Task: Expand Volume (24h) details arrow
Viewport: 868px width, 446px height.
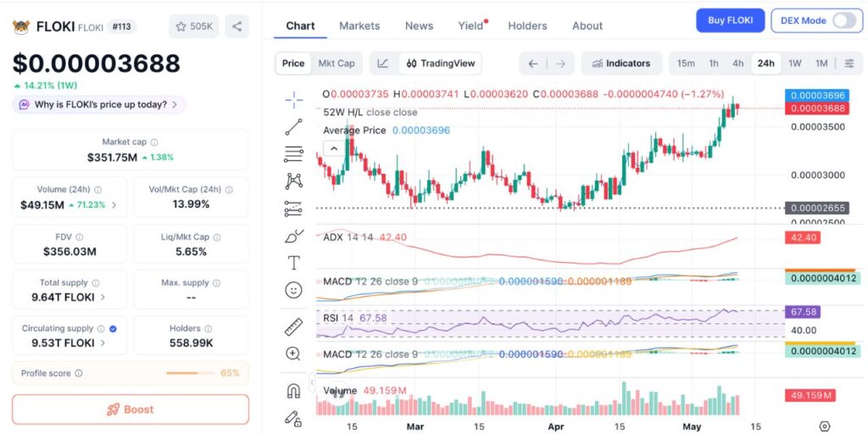Action: [x=114, y=205]
